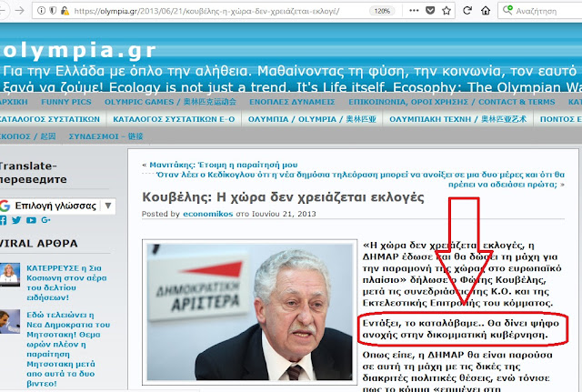Screen dimensions: 582x392
Task: Open viral article Εδώ τελειώνει η Νεα Δημοκρατια
Action: (68, 349)
